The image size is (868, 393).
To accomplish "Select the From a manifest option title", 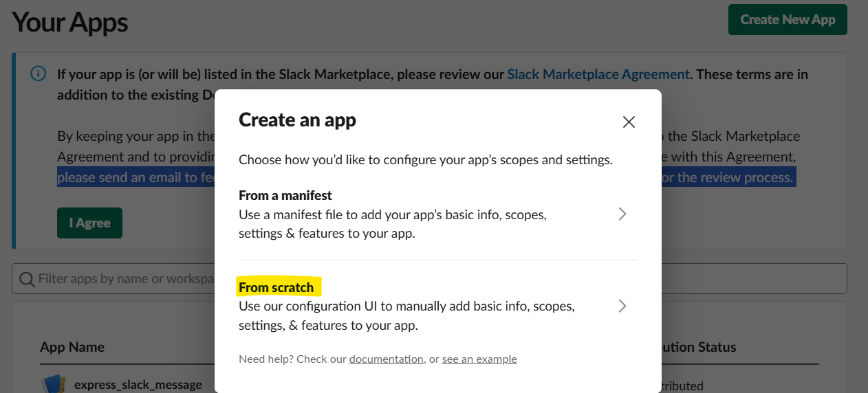I will click(285, 195).
